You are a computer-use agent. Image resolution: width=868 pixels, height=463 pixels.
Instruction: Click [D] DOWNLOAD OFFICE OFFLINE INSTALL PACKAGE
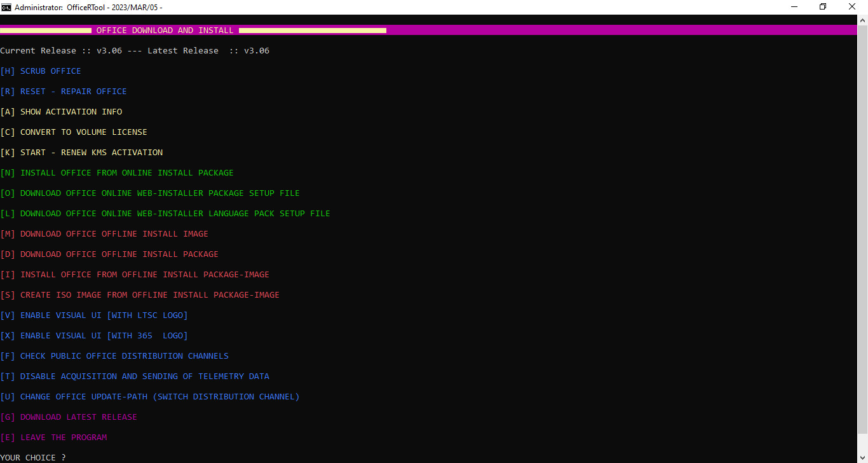(x=109, y=254)
